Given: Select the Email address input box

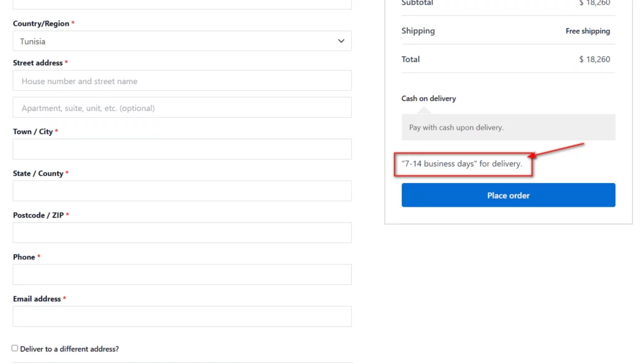Looking at the screenshot, I should coord(182,316).
